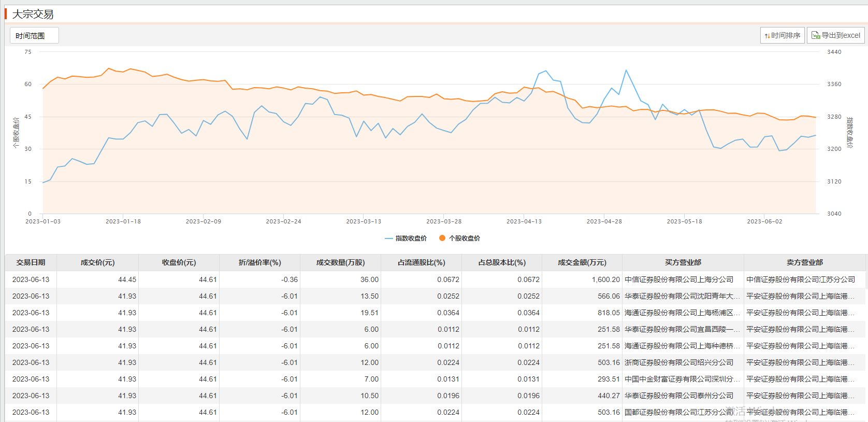Click buyer 浙商证券股份有限公司绍兴分公司 cell
Viewport: 868px width, 422px height.
point(678,362)
